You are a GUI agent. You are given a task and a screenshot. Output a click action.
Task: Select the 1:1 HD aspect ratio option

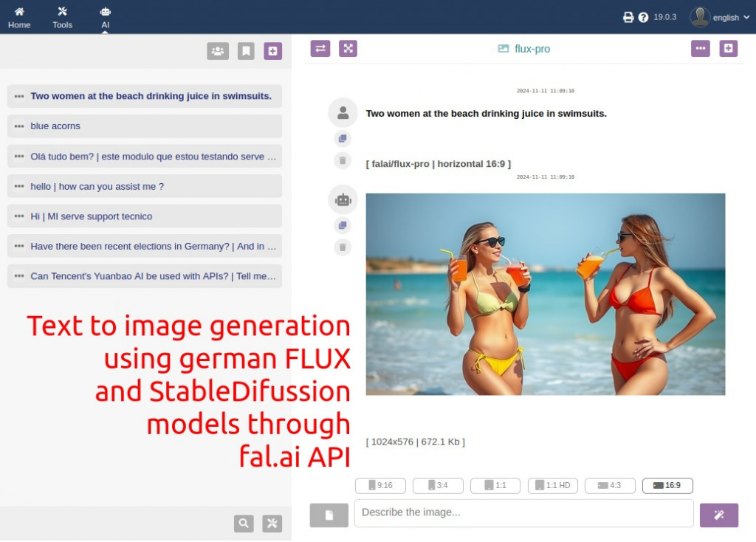pos(552,486)
